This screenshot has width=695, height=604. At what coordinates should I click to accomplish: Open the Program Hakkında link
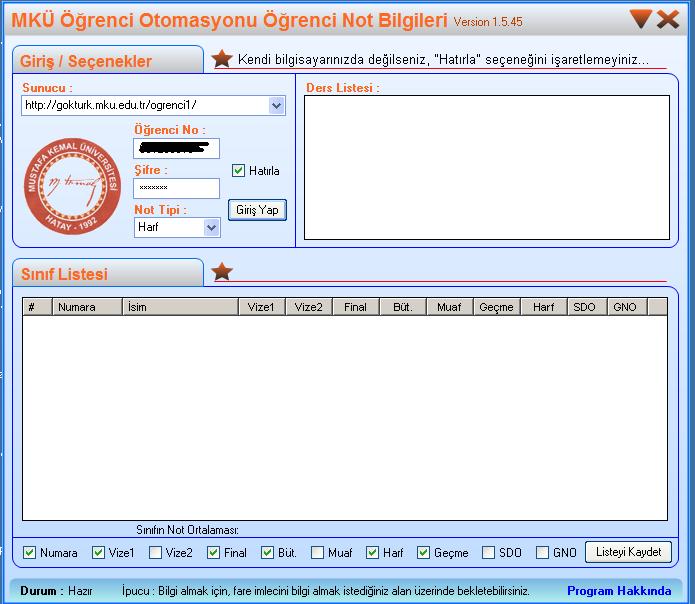pos(619,591)
